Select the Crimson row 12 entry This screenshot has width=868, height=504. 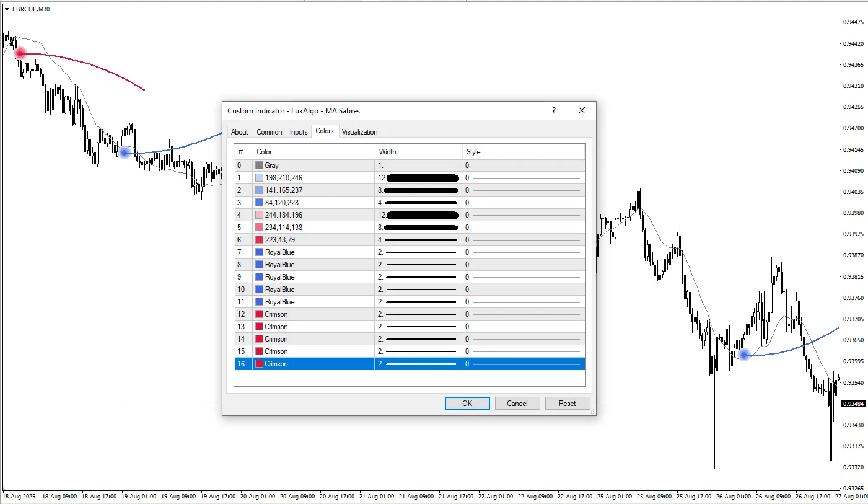(276, 314)
